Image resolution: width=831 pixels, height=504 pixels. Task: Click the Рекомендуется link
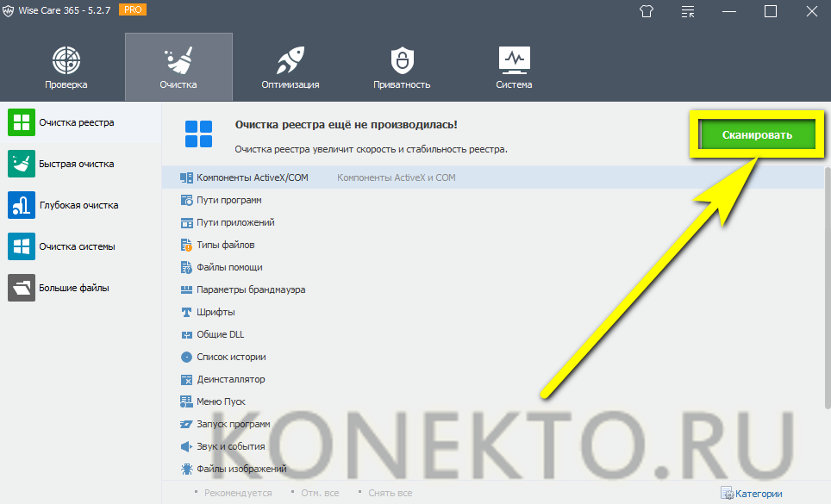pos(238,493)
